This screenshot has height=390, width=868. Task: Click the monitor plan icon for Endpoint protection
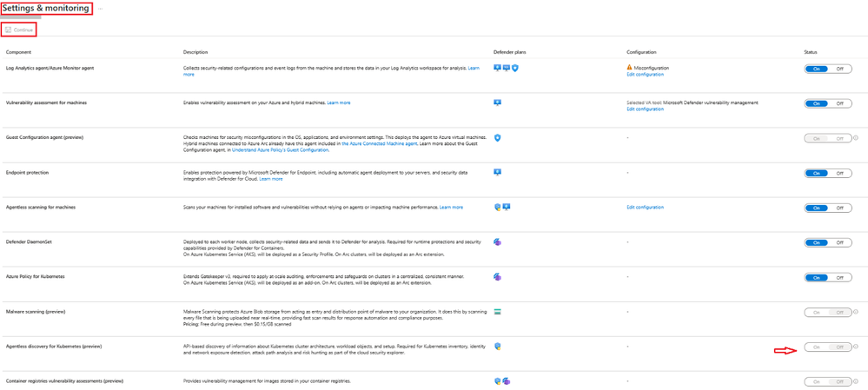pos(497,173)
